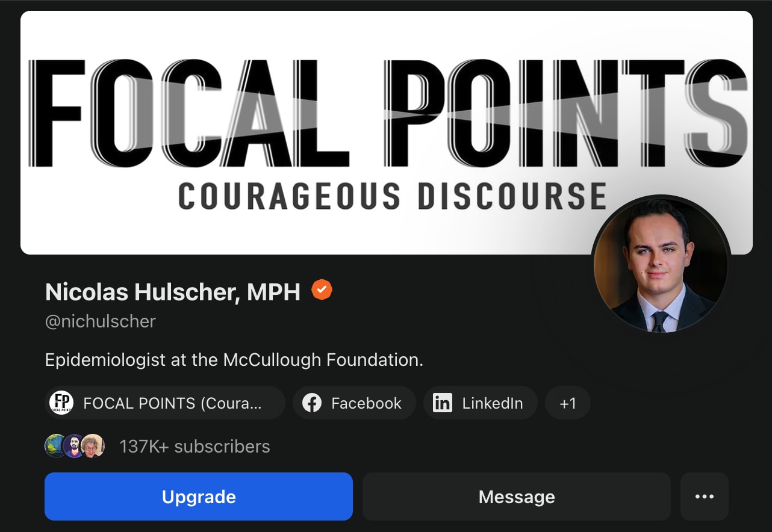Click the Facebook logo icon
The width and height of the screenshot is (772, 532).
312,403
